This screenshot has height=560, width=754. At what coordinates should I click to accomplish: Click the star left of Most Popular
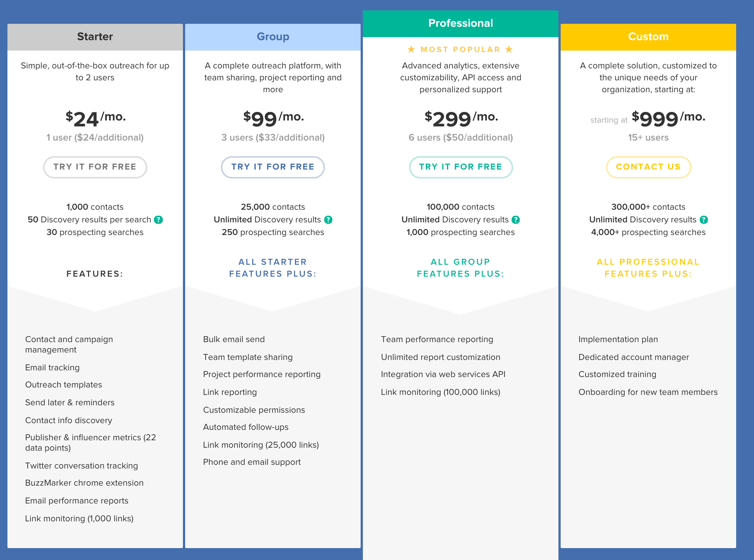tap(411, 49)
